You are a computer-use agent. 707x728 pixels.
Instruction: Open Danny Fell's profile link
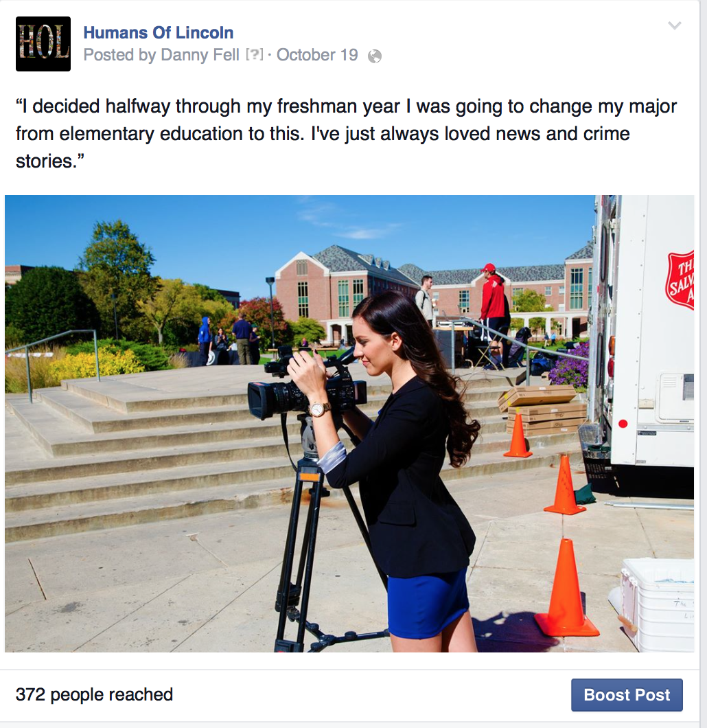pos(200,55)
